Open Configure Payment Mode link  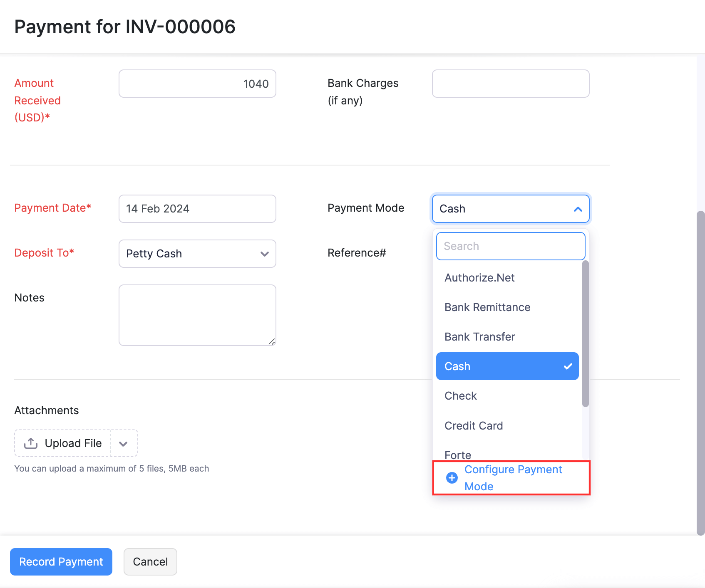click(513, 477)
